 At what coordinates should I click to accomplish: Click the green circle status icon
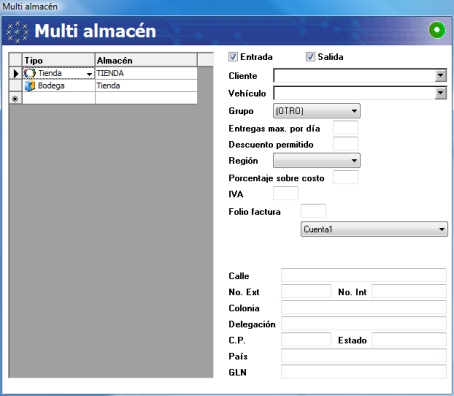click(x=437, y=30)
